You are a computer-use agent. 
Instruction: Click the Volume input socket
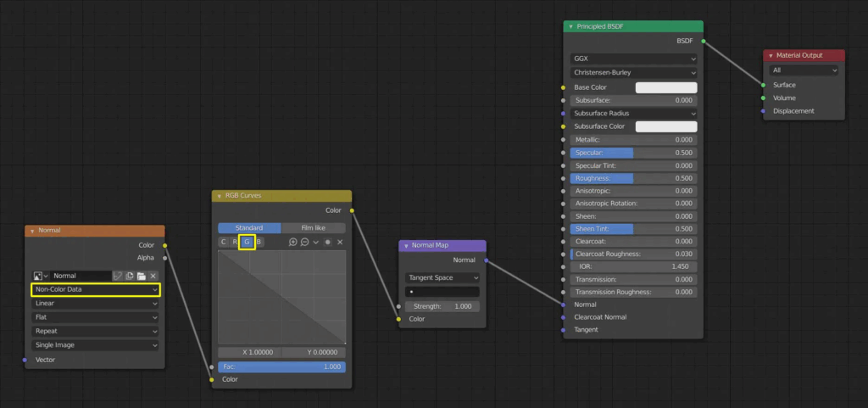point(763,98)
